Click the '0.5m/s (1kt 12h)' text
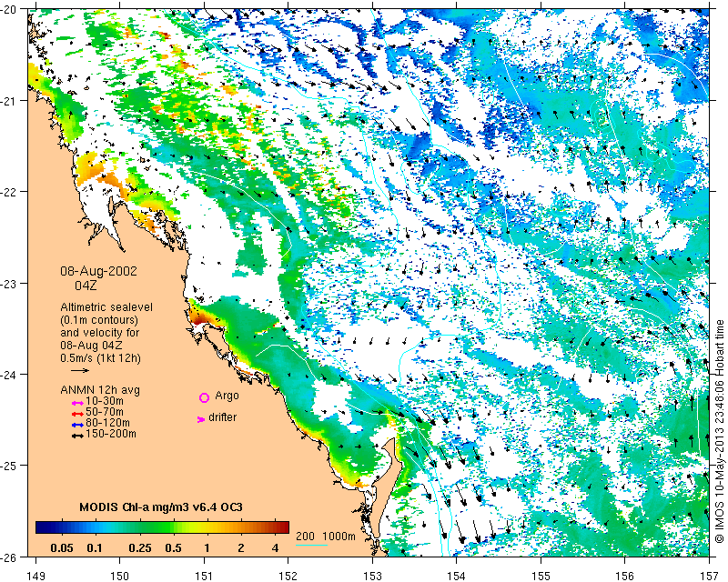Screen dimensions: 728x582 point(100,358)
